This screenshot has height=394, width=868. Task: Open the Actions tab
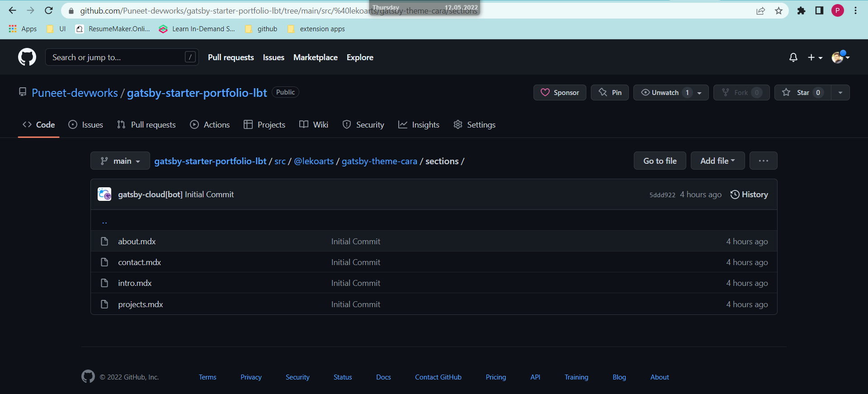pyautogui.click(x=210, y=125)
